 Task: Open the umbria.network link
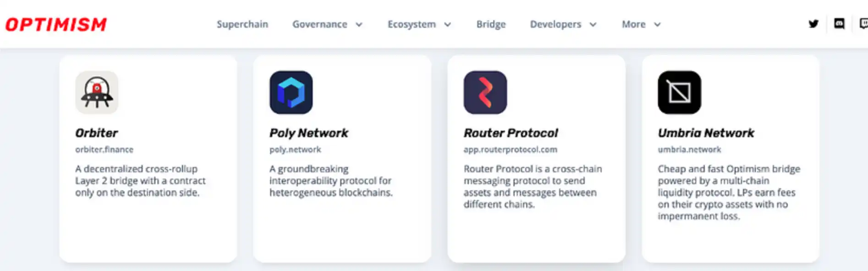click(689, 150)
